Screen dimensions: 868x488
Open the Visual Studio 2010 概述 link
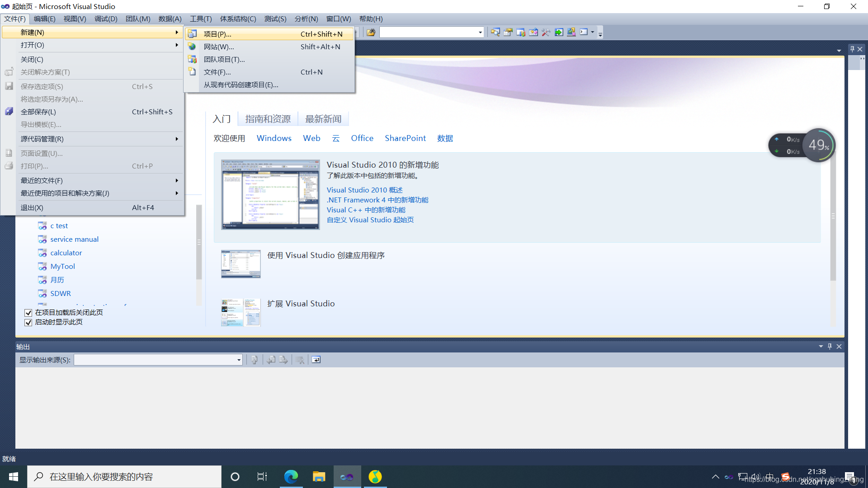tap(364, 190)
